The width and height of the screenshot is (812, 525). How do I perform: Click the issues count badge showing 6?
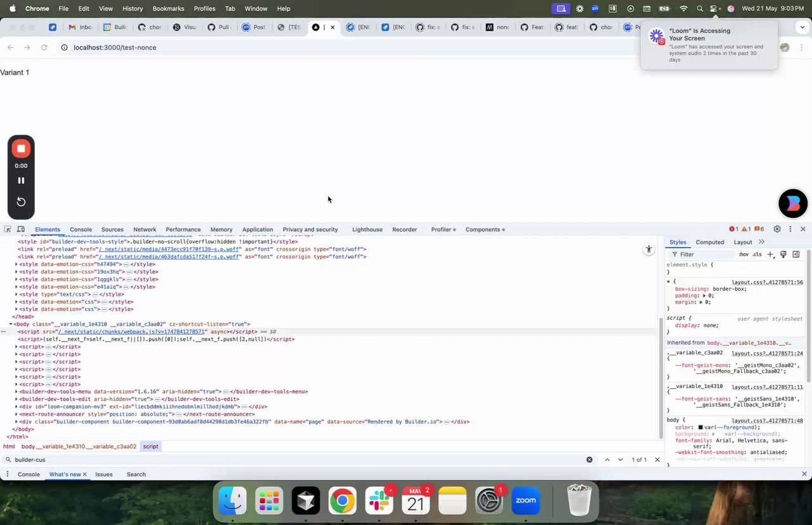759,229
